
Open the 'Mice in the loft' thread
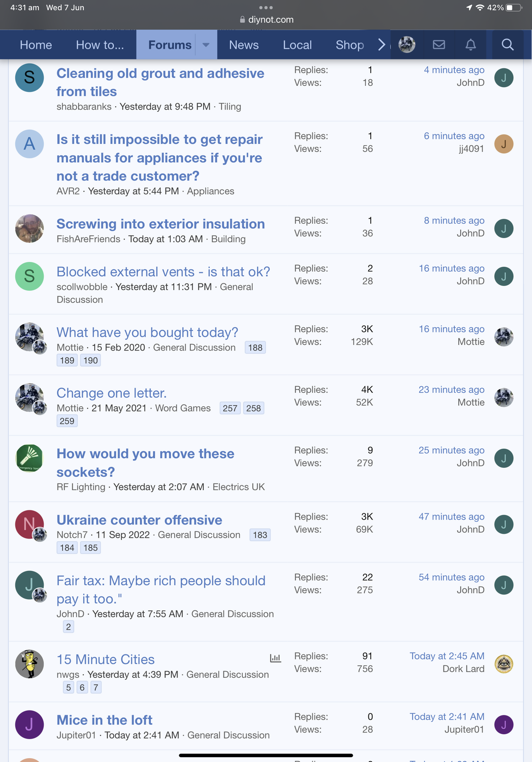tap(104, 720)
